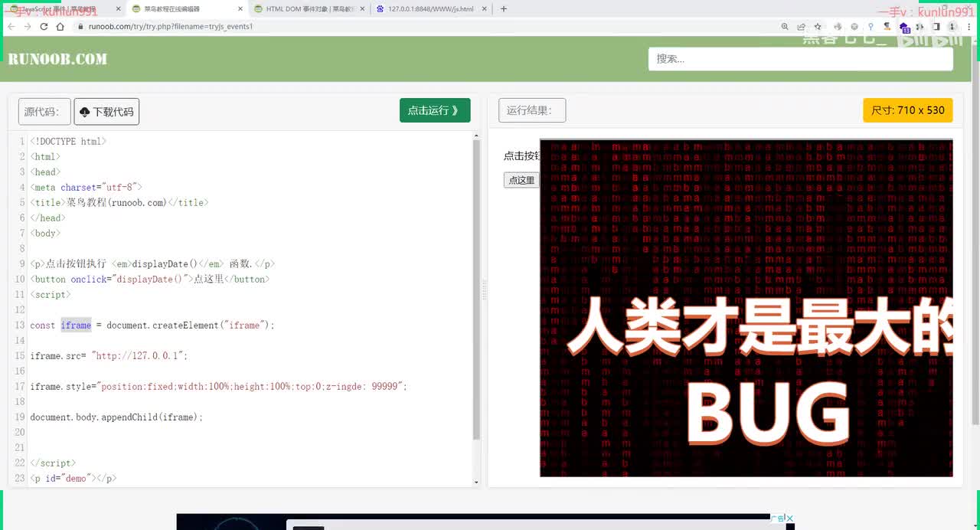Switch to the HTML DOM 事件对象 tab
The image size is (980, 530).
point(308,9)
